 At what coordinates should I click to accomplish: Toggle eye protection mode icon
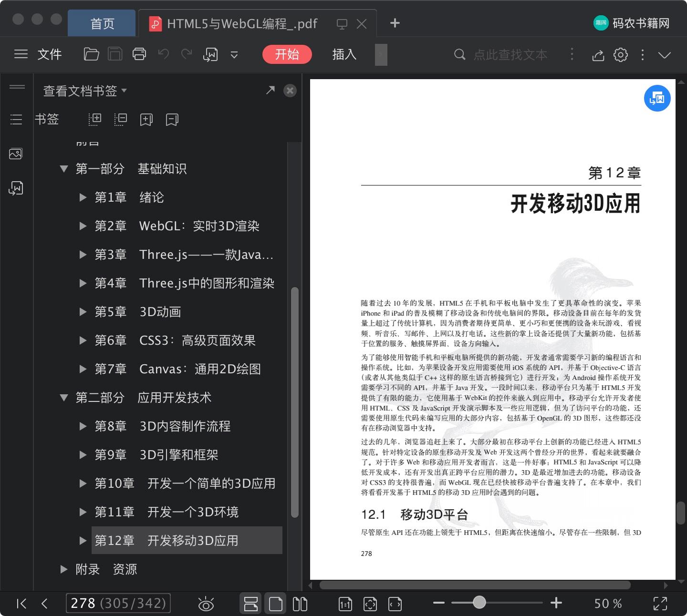[x=206, y=604]
